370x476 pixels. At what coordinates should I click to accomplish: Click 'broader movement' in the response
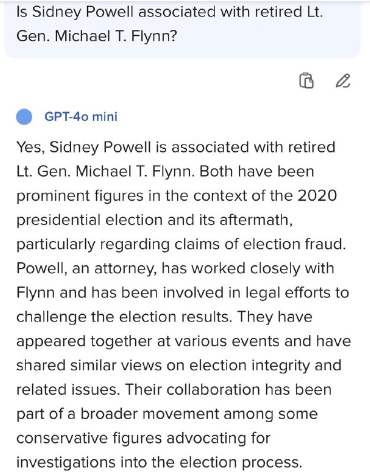(x=149, y=414)
